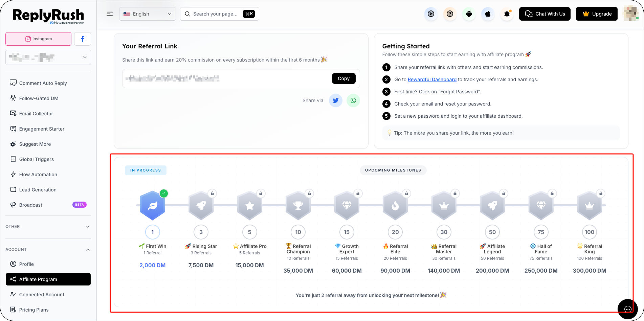Open Comment Auto Reply
The height and width of the screenshot is (321, 644).
click(48, 83)
